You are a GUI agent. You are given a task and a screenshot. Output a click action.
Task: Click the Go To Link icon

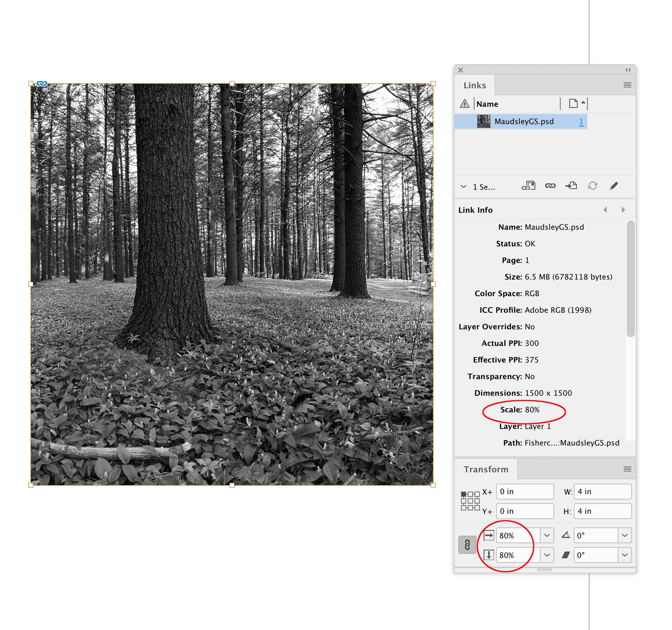click(571, 186)
